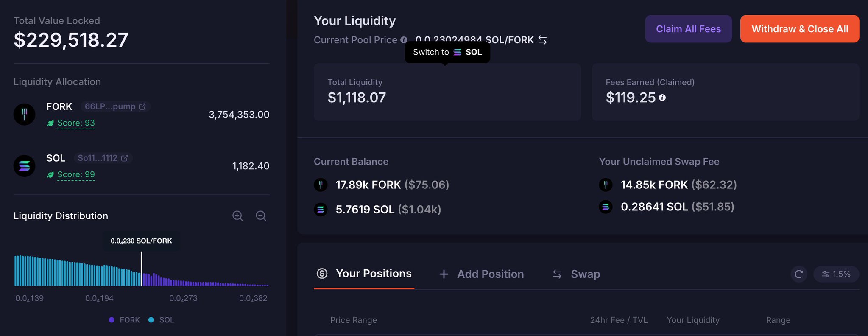This screenshot has width=868, height=336.
Task: Click the swap arrows beside SOL/FORK price
Action: [x=542, y=40]
